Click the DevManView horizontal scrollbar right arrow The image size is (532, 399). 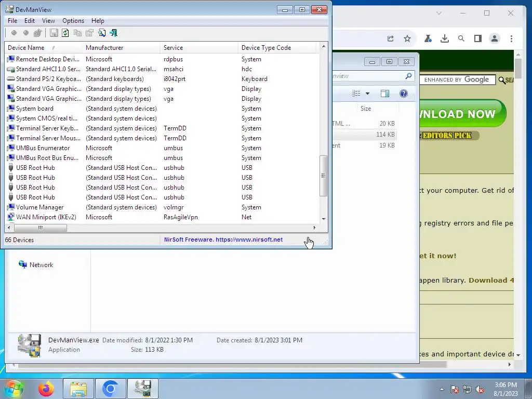click(x=314, y=228)
